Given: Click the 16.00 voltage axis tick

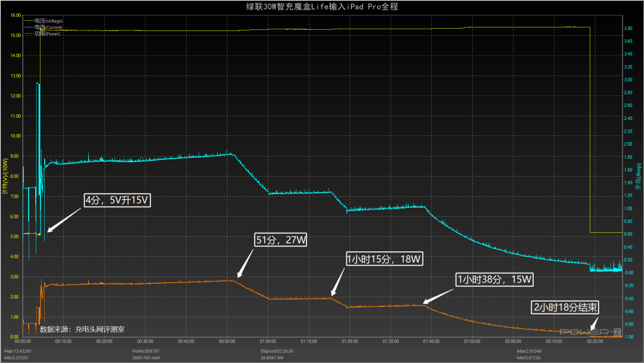Looking at the screenshot, I should pos(16,16).
